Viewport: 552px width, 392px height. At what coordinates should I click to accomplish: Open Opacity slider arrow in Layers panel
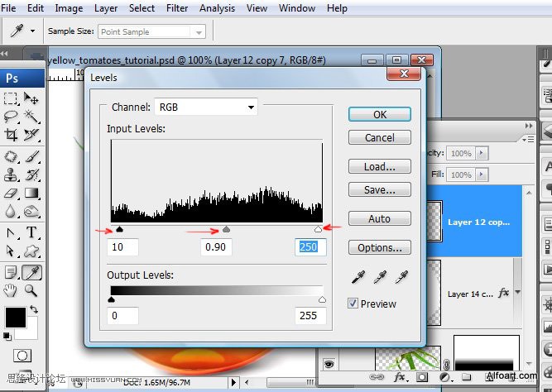click(482, 154)
